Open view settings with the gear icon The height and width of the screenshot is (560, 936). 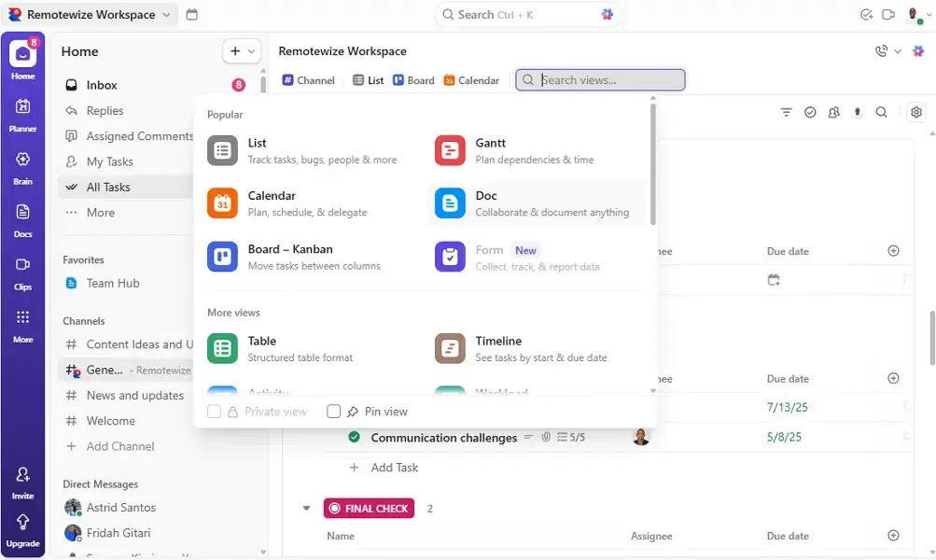(x=915, y=111)
